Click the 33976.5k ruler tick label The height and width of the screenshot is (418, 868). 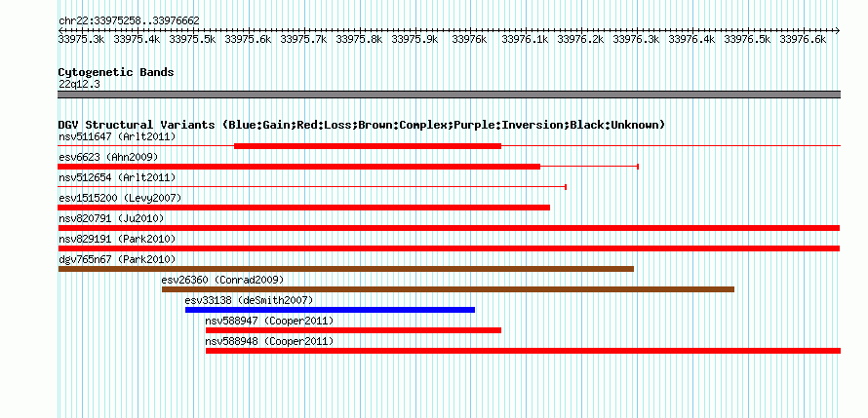point(748,39)
